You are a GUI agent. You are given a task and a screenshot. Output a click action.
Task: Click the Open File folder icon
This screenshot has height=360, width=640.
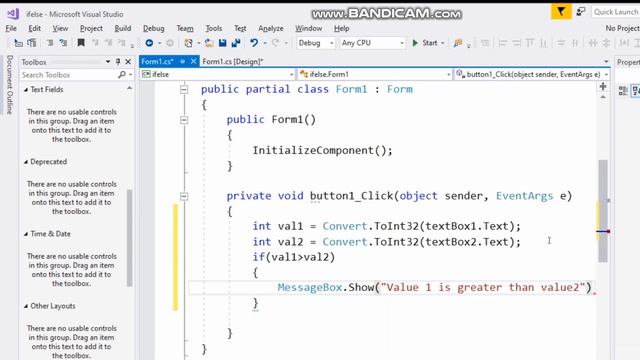pyautogui.click(x=209, y=43)
